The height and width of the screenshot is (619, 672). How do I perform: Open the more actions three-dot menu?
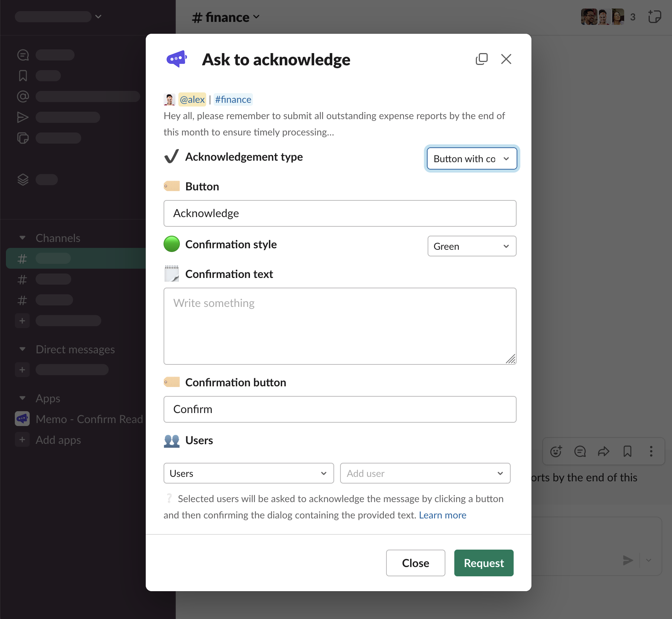point(651,451)
